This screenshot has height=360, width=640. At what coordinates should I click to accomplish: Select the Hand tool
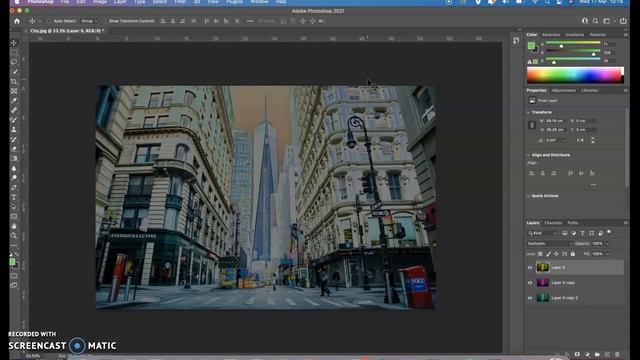pos(14,226)
